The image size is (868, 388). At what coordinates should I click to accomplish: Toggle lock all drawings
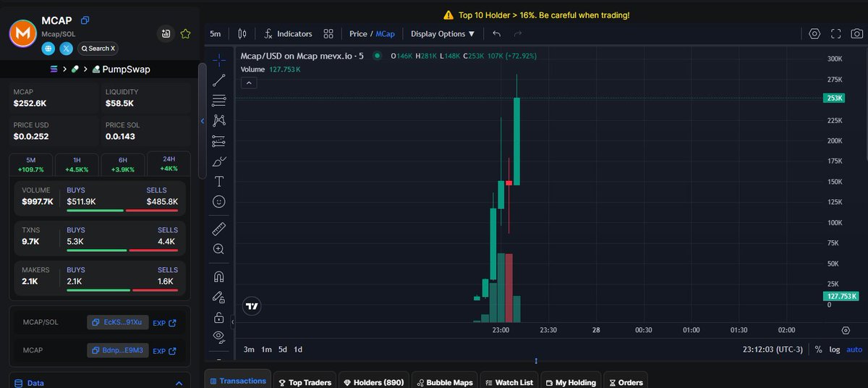(x=219, y=316)
